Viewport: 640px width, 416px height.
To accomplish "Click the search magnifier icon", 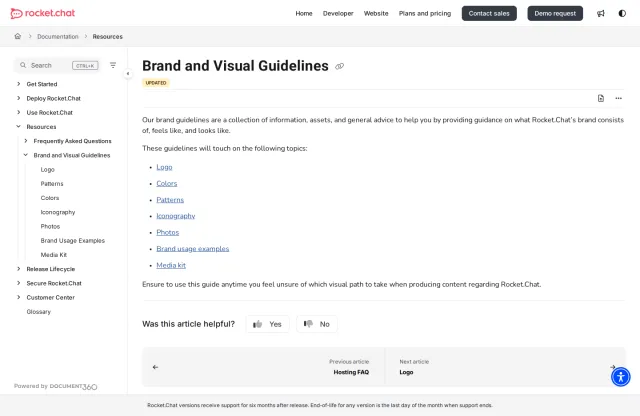I will tap(23, 65).
